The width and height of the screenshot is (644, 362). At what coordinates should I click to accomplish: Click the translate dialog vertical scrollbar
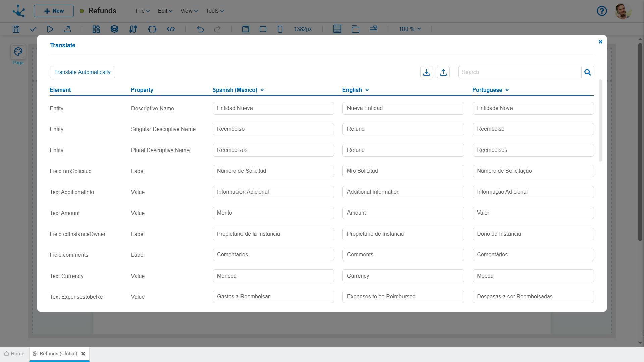[x=600, y=121]
